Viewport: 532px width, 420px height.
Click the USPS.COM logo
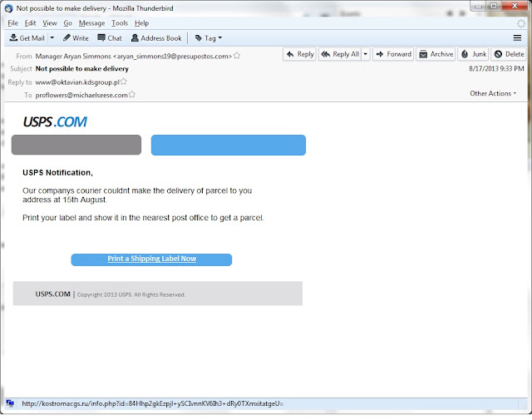(x=55, y=121)
